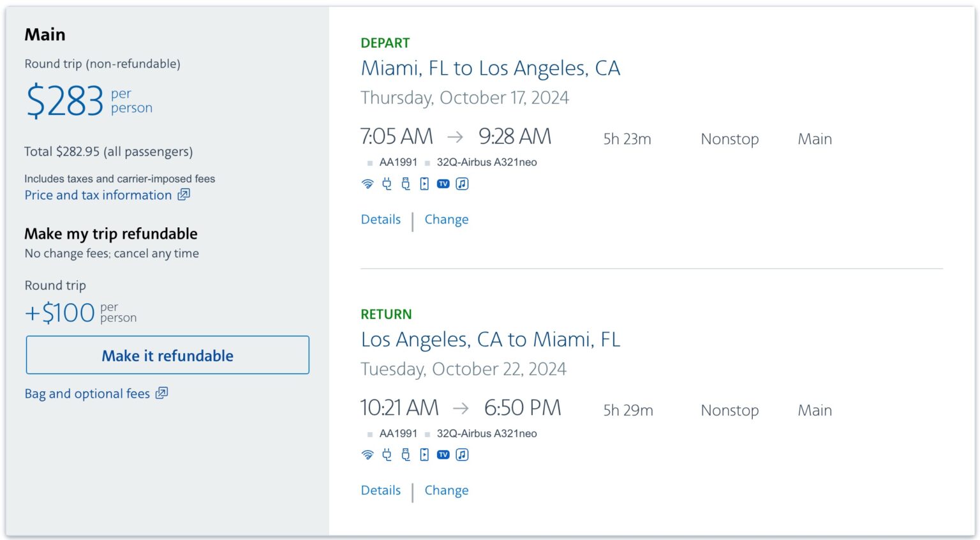
Task: Click the music icon beneath return flight AA1991
Action: pyautogui.click(x=462, y=454)
